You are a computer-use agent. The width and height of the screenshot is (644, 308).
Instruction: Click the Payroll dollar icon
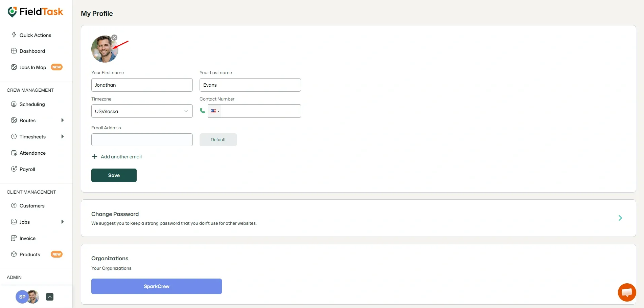[x=14, y=169]
